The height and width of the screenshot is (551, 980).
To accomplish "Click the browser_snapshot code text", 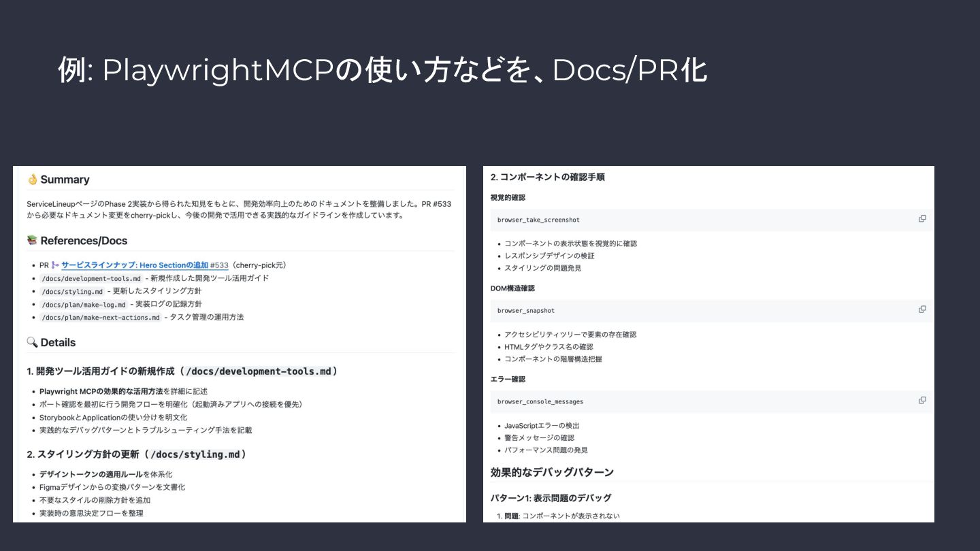I will [x=526, y=310].
